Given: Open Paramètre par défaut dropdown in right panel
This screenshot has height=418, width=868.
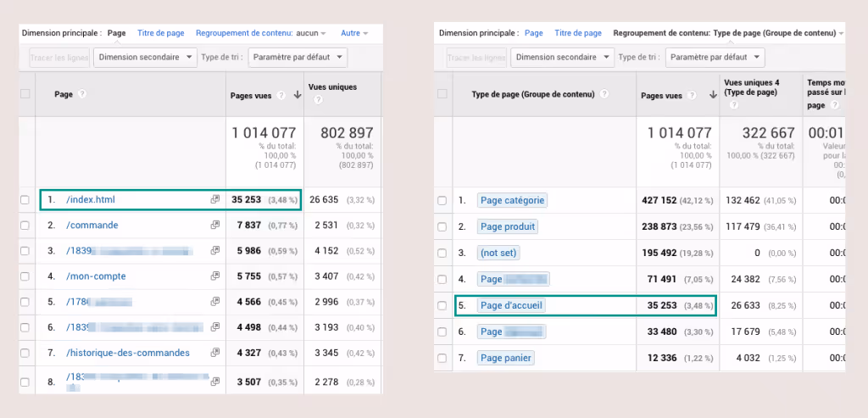Looking at the screenshot, I should [x=715, y=57].
